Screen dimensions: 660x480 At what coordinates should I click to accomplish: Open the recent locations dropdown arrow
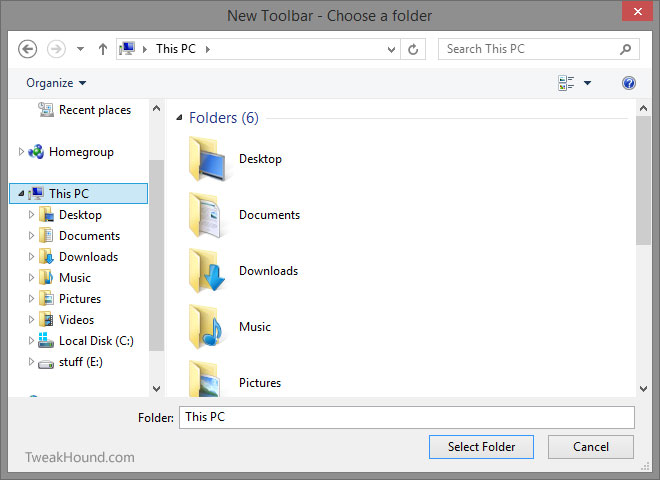(x=81, y=49)
